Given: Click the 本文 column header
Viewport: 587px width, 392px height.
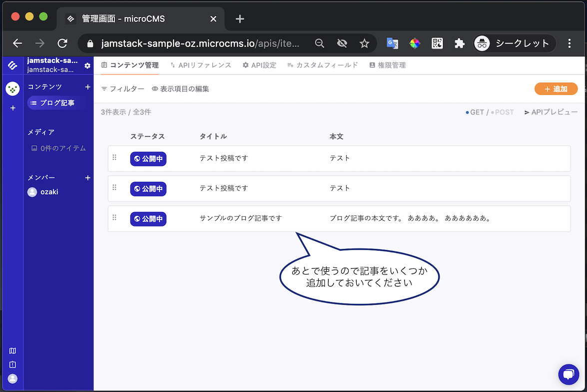Looking at the screenshot, I should [337, 136].
